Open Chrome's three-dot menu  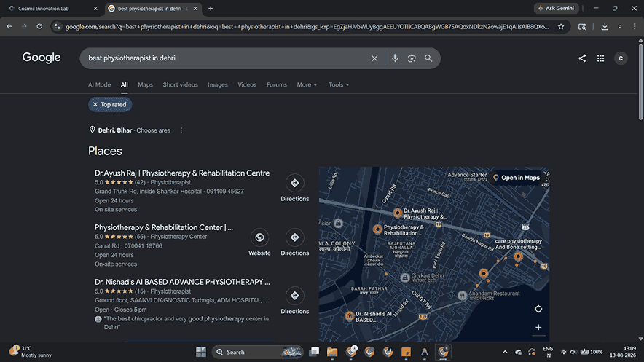point(635,27)
